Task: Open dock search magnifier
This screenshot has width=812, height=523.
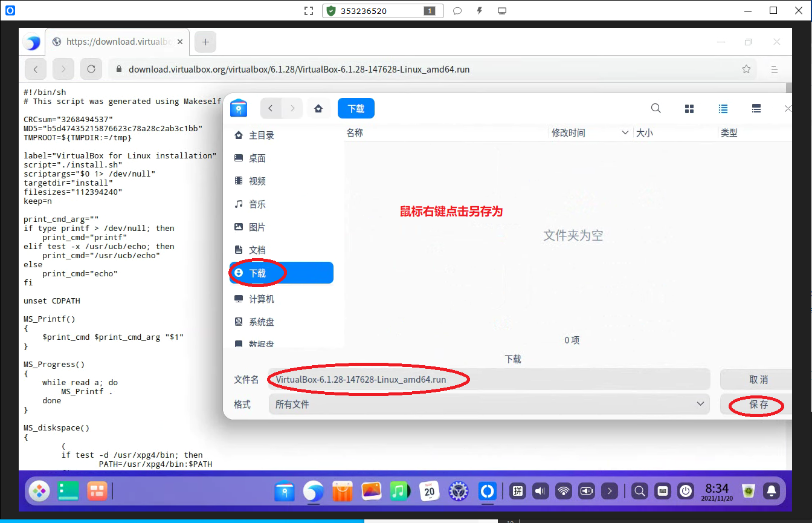Action: click(x=640, y=491)
